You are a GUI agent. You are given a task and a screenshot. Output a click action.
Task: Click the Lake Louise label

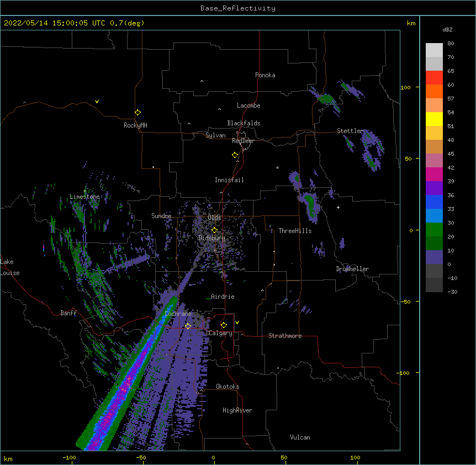pyautogui.click(x=10, y=267)
